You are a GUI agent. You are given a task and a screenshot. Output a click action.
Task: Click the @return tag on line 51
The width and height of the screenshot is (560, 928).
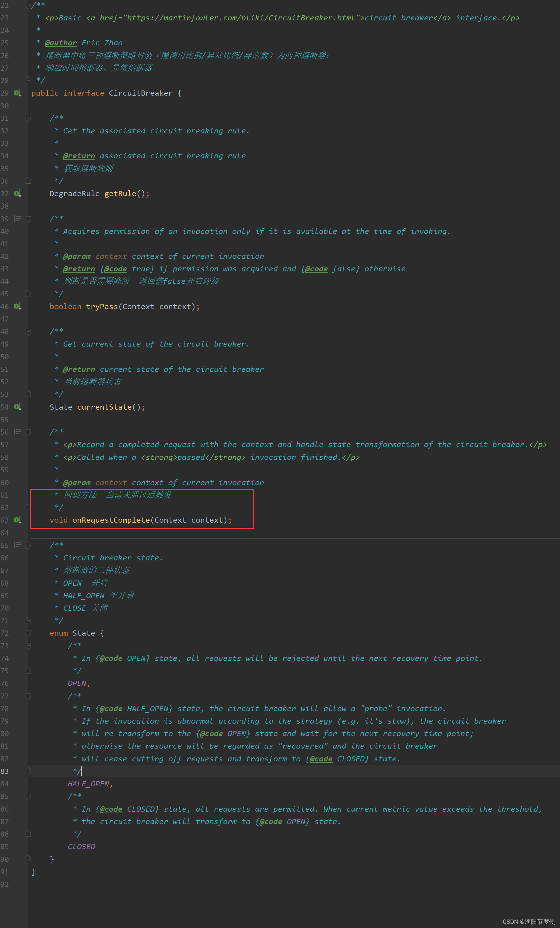(x=79, y=369)
